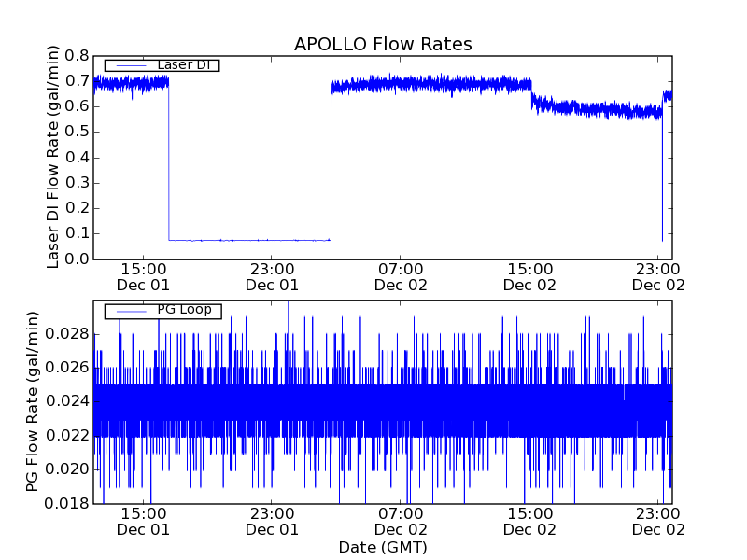Click '07:00 Dec 02' under the Laser DI plot
This screenshot has height=560, width=747.
(401, 277)
